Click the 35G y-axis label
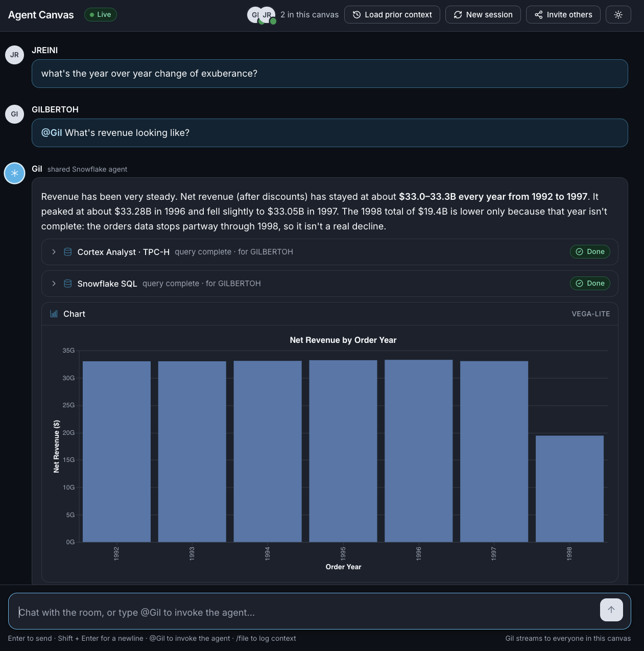 (x=68, y=351)
